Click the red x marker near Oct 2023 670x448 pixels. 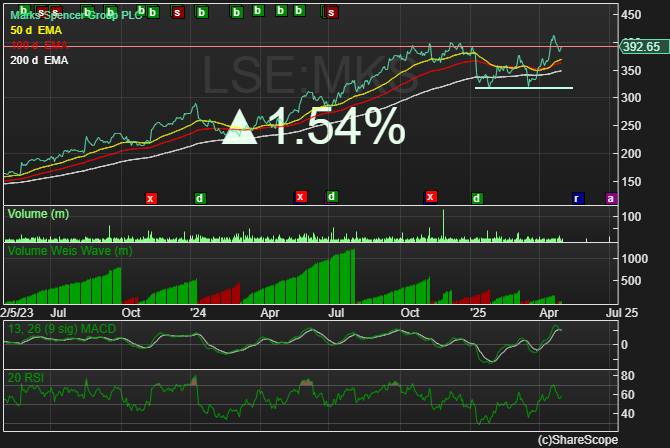coord(150,198)
